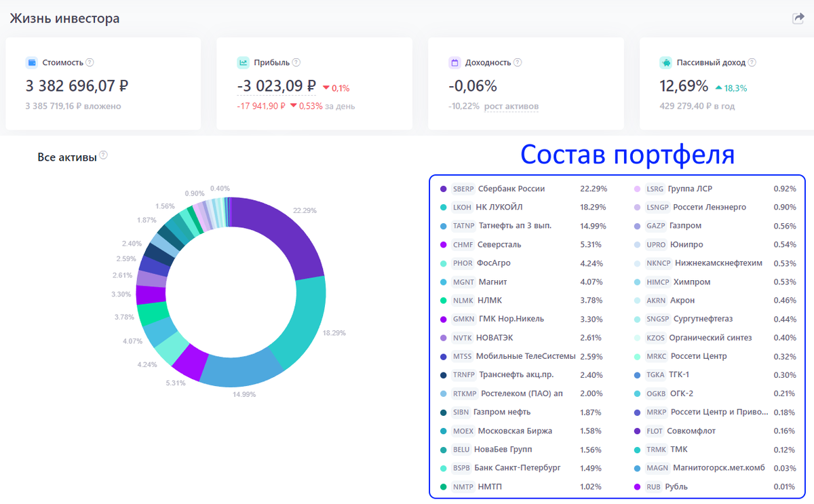Open the help tooltip next to Стоимость
This screenshot has height=504, width=814.
click(x=90, y=62)
